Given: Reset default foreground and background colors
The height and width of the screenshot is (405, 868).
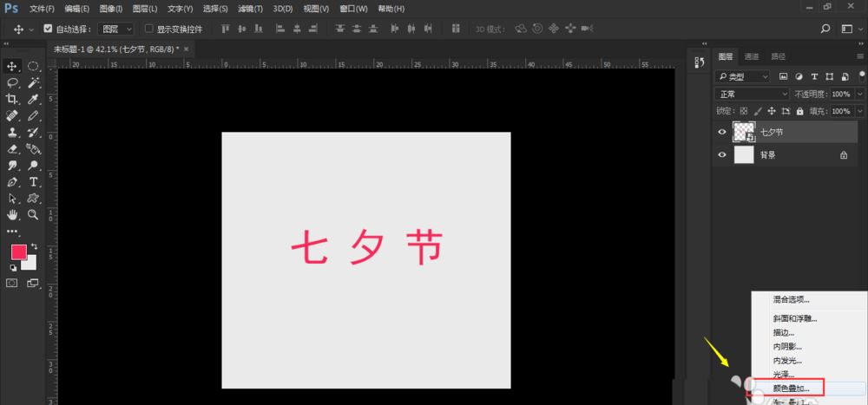Looking at the screenshot, I should (13, 268).
